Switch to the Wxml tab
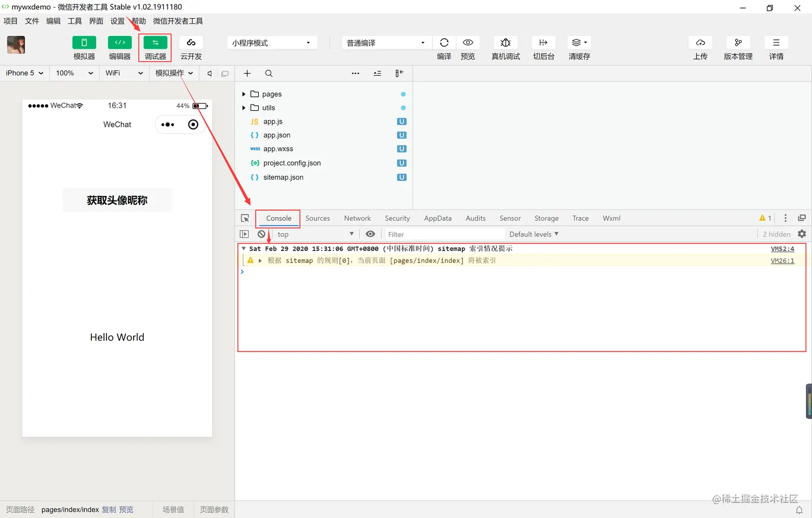 (611, 218)
